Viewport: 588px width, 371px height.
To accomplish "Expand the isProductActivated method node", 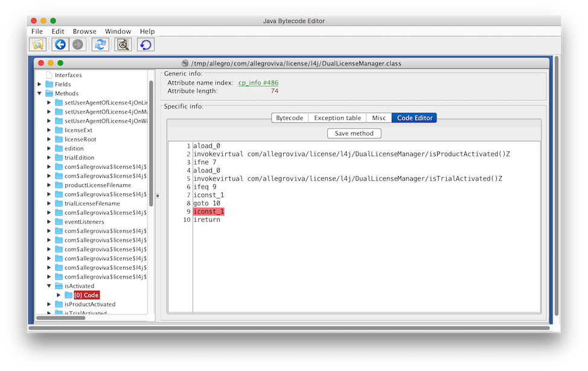I will pyautogui.click(x=49, y=304).
